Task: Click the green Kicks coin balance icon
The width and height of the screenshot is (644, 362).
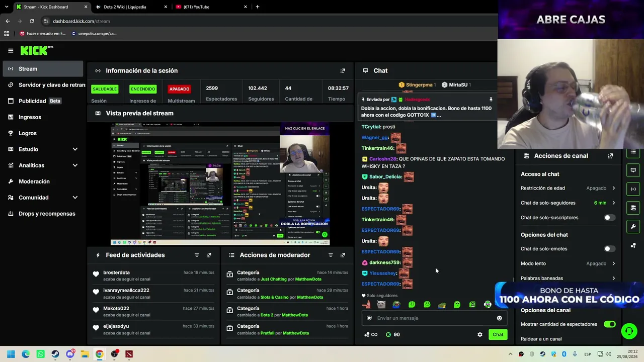Action: [388, 334]
